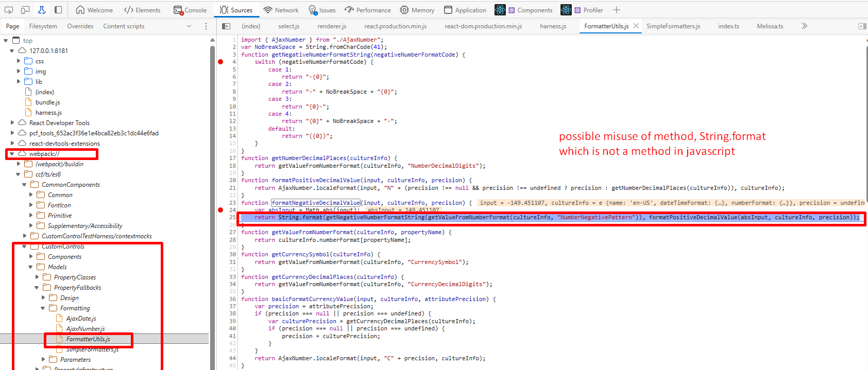Collapse the webpack:// node
The width and height of the screenshot is (868, 370).
[12, 154]
